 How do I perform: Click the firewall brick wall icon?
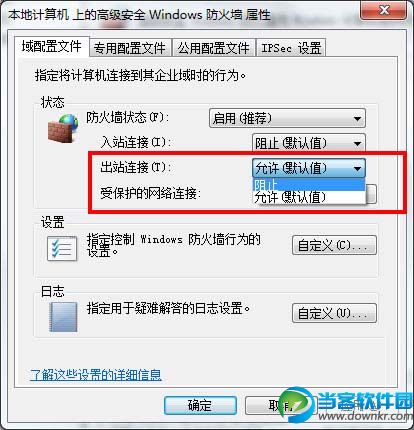point(63,128)
